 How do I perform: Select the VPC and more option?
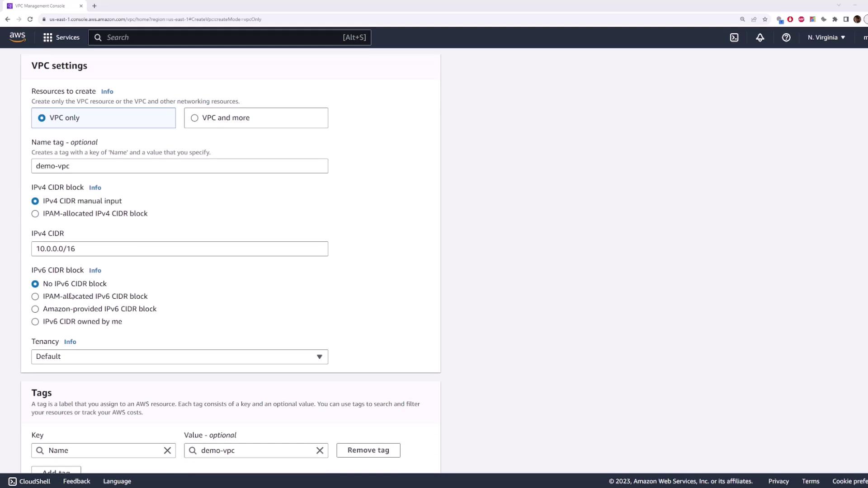[195, 118]
